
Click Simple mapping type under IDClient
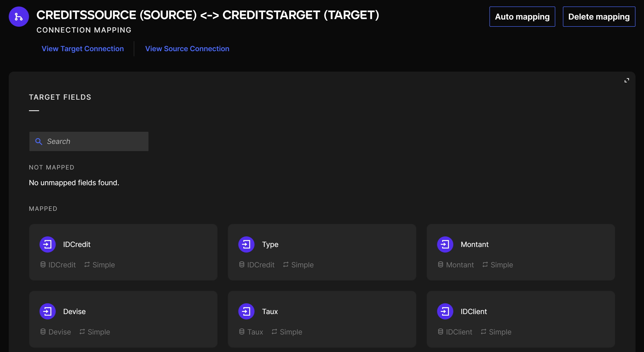tap(500, 332)
